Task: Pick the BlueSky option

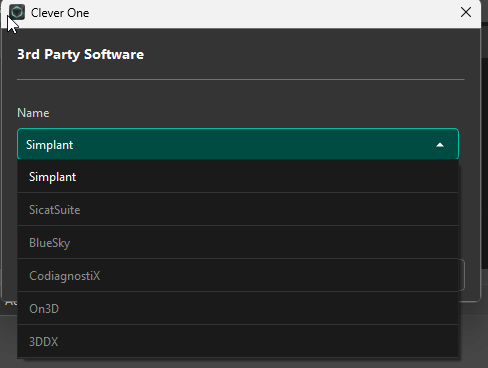Action: [238, 242]
